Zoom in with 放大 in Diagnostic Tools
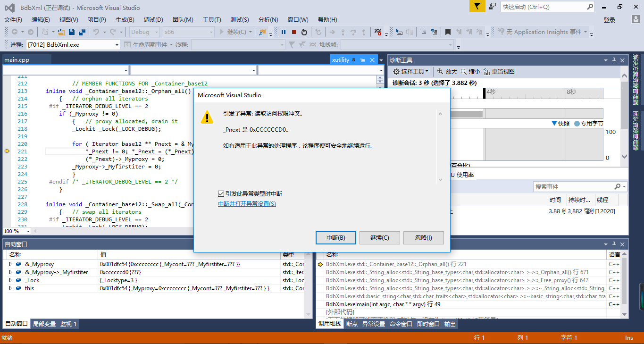This screenshot has width=644, height=344. 447,72
